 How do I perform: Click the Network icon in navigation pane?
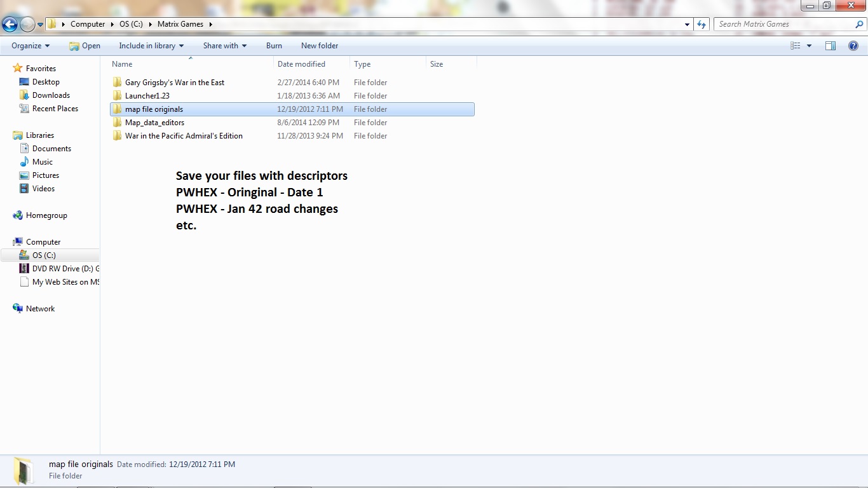pyautogui.click(x=18, y=309)
